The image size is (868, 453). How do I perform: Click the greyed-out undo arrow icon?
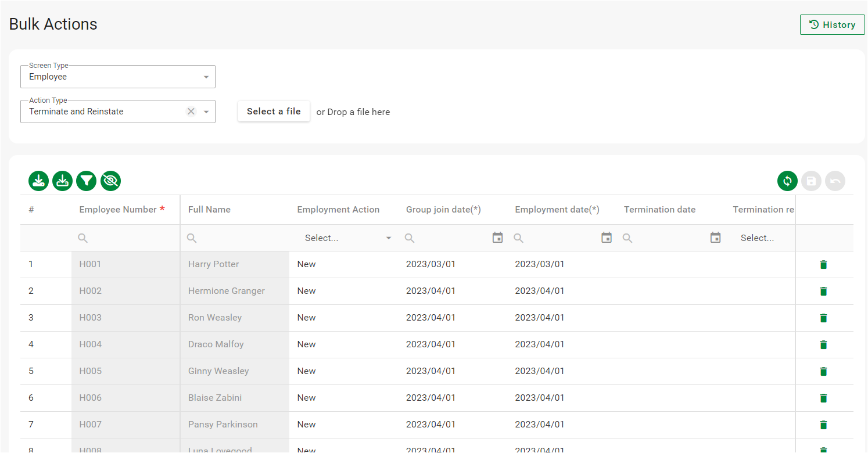835,181
